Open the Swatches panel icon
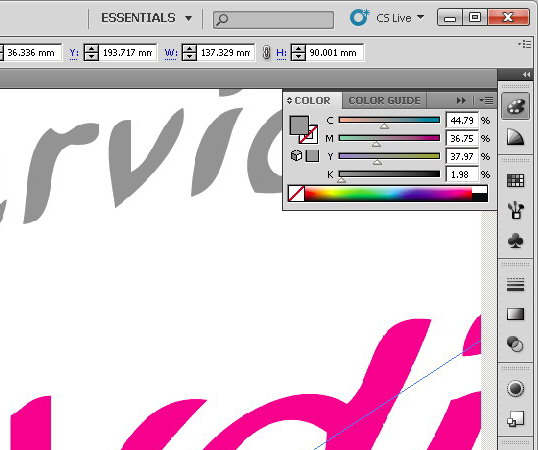Image resolution: width=538 pixels, height=450 pixels. [x=515, y=180]
